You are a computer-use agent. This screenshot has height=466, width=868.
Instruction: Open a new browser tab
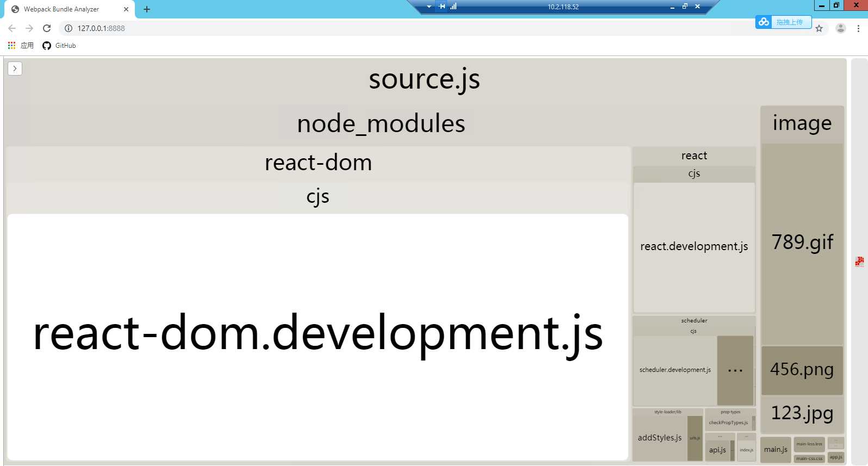click(147, 9)
